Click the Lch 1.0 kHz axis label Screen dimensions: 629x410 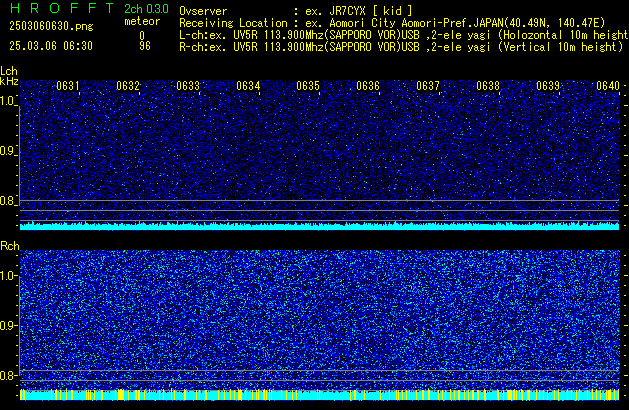pyautogui.click(x=7, y=101)
